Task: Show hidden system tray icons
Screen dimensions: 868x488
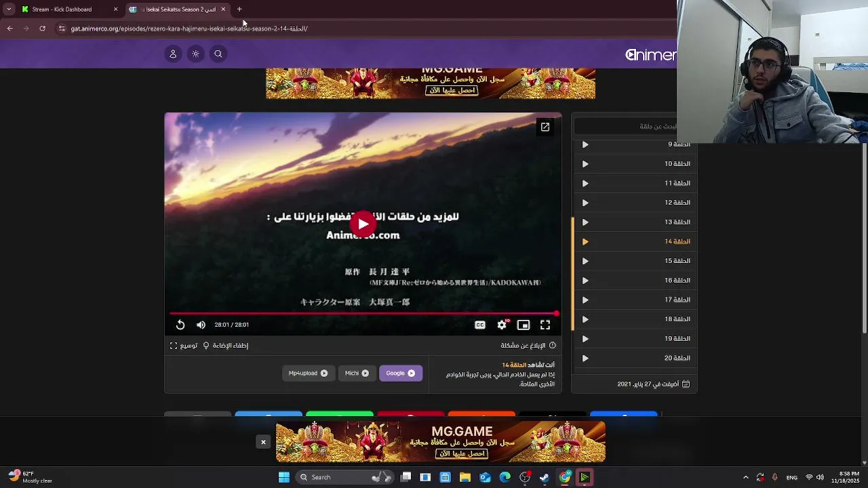Action: tap(745, 477)
